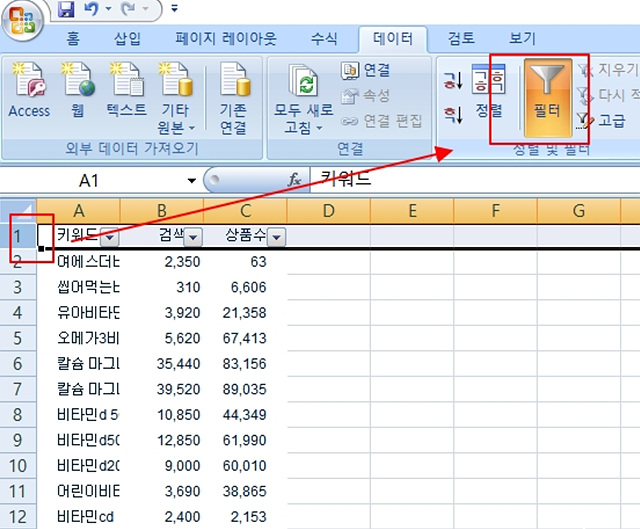Select row 3 header
The width and height of the screenshot is (640, 529).
tap(18, 287)
